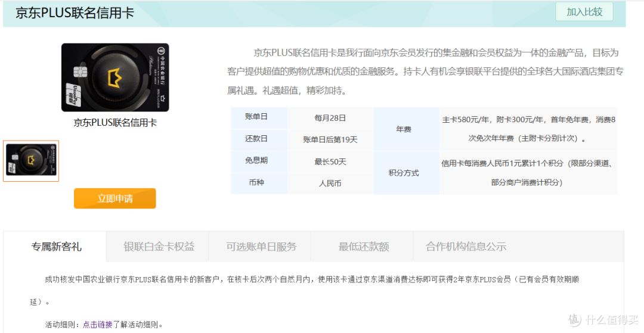This screenshot has width=644, height=333.
Task: Click the 账单日后第19天 cell
Action: pyautogui.click(x=330, y=140)
